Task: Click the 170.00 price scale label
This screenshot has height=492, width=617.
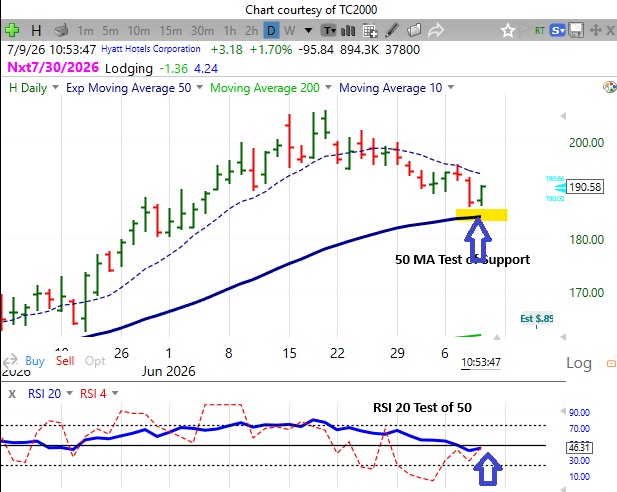Action: tap(586, 292)
